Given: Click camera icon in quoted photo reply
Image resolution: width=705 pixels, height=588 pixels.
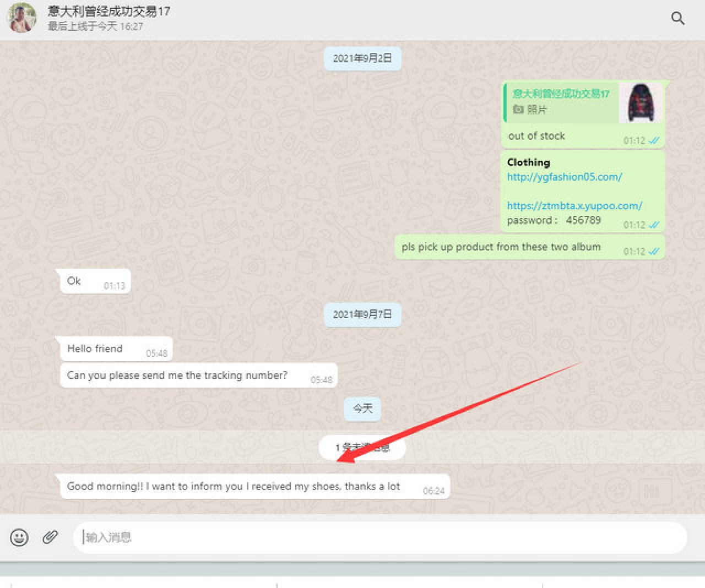Looking at the screenshot, I should pyautogui.click(x=518, y=110).
